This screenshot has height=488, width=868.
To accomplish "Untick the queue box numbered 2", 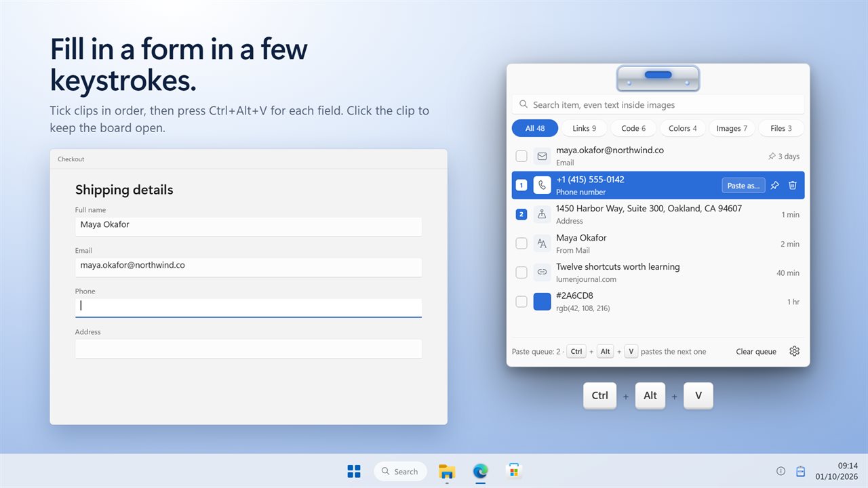I will pos(521,214).
